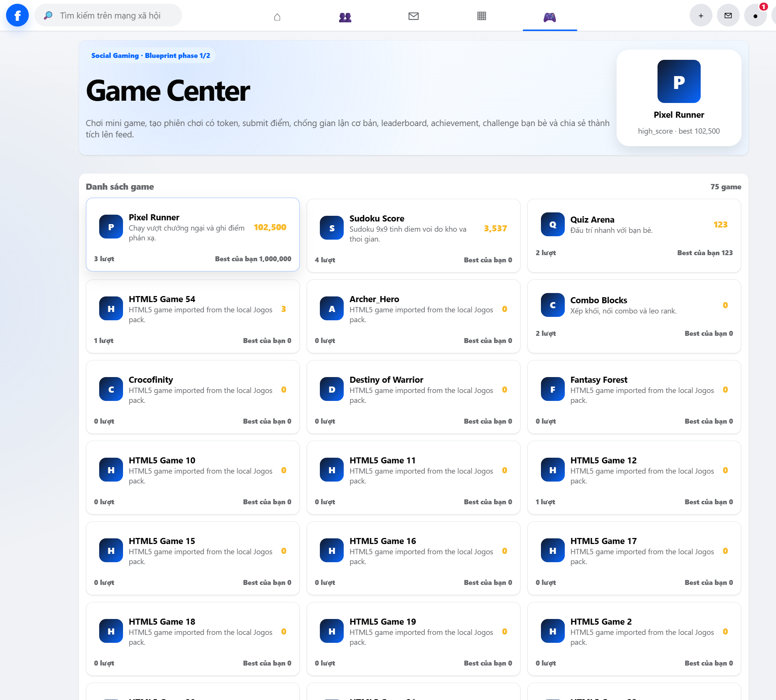
Task: Click the HTML5 Game 11 H icon
Action: [332, 470]
